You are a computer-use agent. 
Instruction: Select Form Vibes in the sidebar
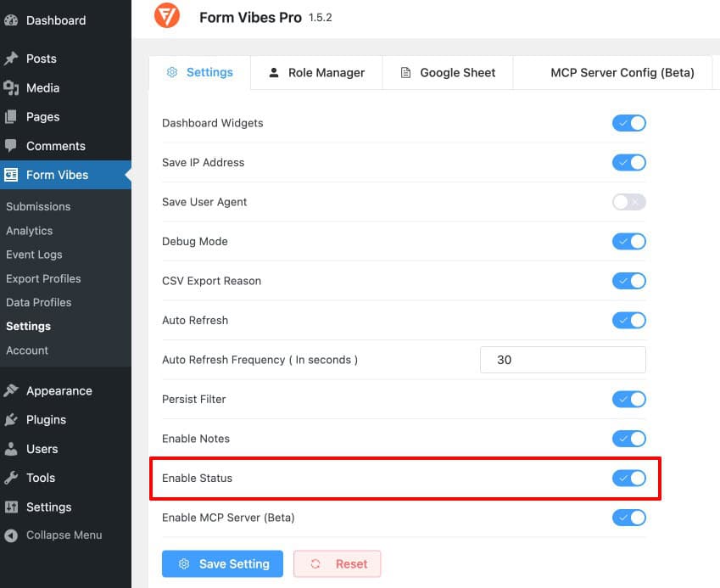[65, 175]
